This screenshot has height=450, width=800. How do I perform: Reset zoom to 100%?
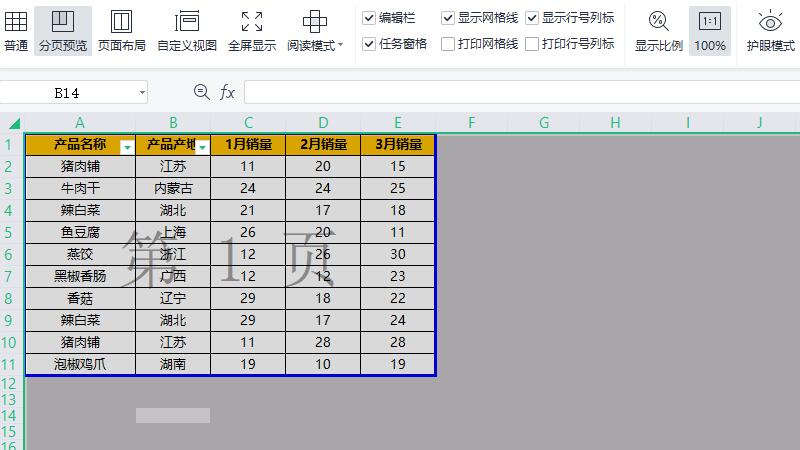pyautogui.click(x=710, y=30)
